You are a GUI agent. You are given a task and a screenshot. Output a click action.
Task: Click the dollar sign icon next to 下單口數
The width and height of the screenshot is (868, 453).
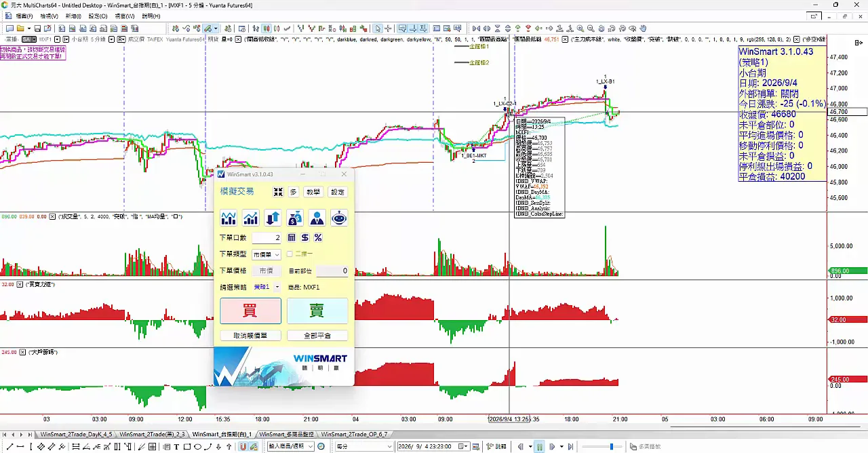[x=304, y=237]
